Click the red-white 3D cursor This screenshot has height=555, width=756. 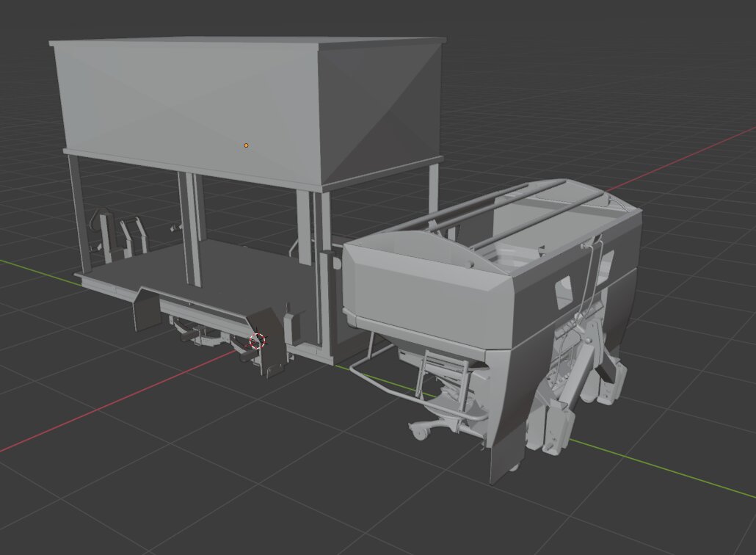pos(257,341)
